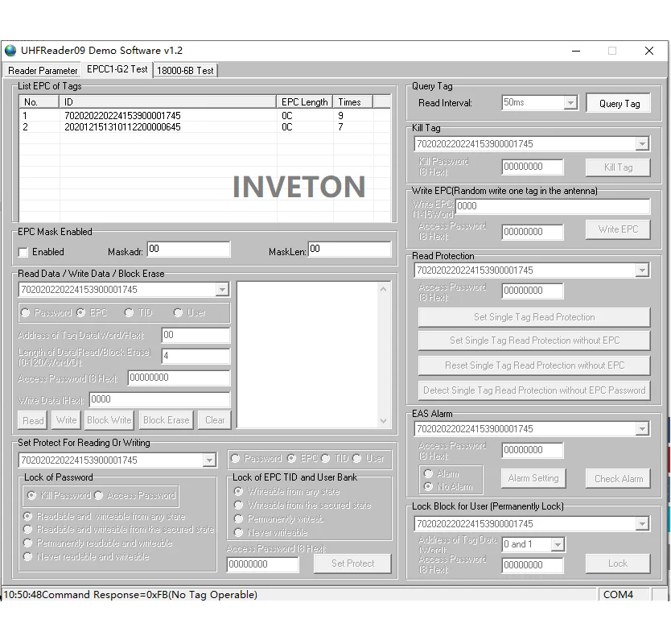The width and height of the screenshot is (671, 644).
Task: Choose Readable and writeable from secured state
Action: pyautogui.click(x=28, y=530)
